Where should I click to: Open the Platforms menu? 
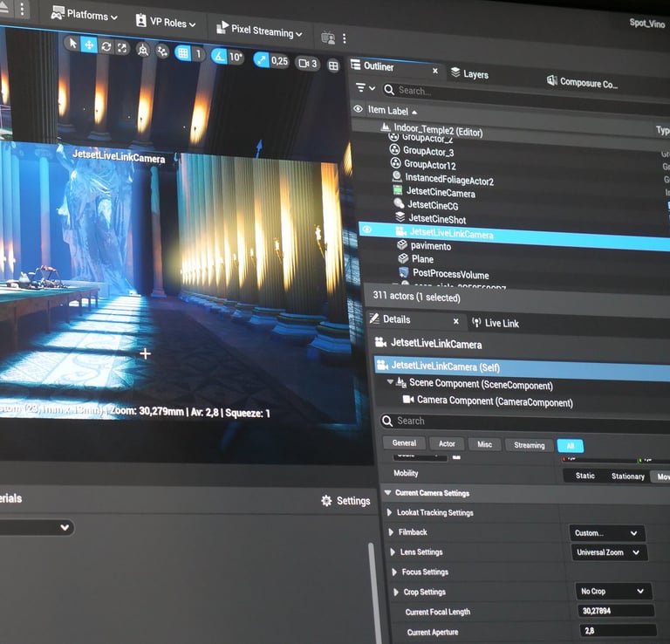(x=84, y=15)
